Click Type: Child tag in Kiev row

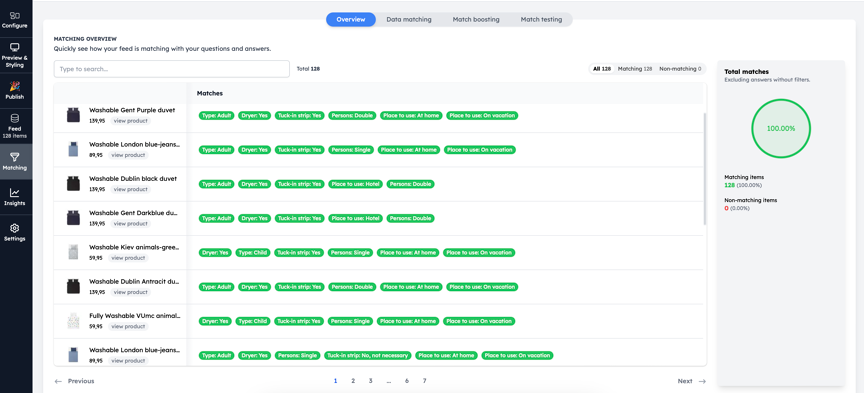click(252, 252)
